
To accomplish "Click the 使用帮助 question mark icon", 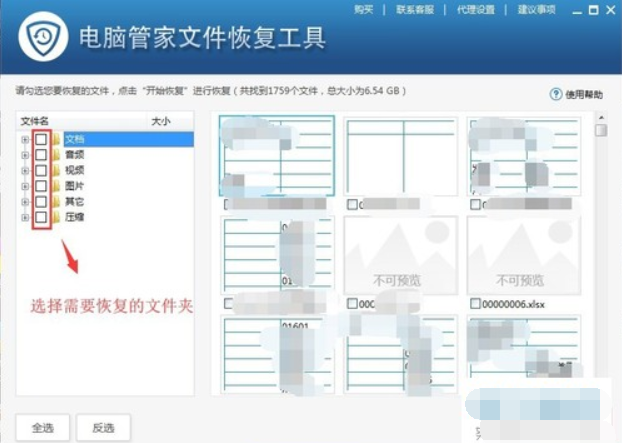I will 555,94.
